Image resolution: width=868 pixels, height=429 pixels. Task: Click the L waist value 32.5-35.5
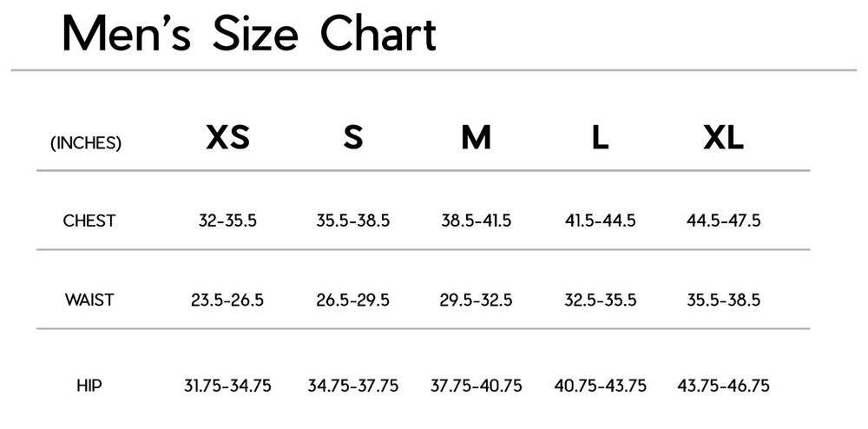tap(600, 300)
